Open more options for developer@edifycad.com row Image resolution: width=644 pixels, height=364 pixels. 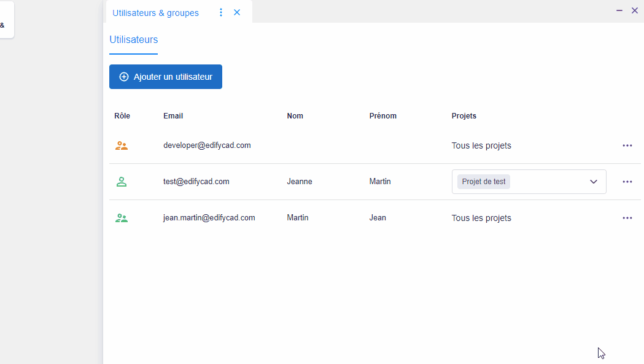[627, 145]
